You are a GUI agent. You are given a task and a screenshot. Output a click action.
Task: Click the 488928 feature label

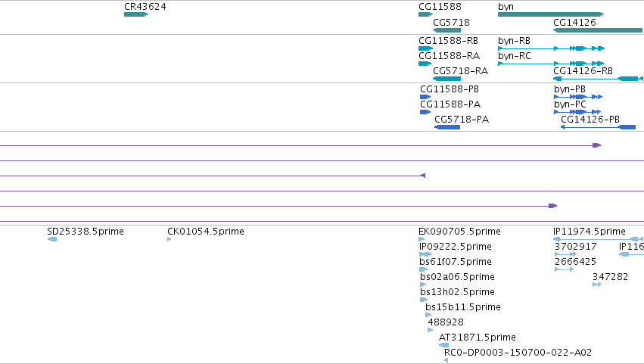446,322
